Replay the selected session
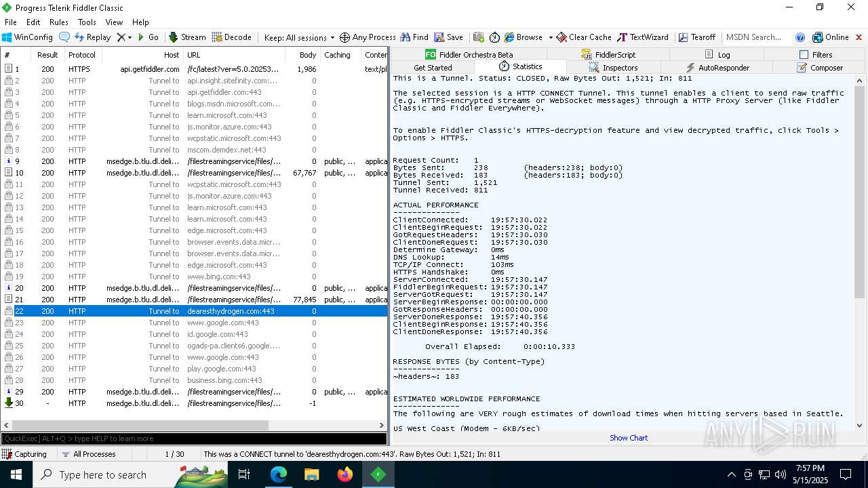The height and width of the screenshot is (488, 868). click(92, 37)
